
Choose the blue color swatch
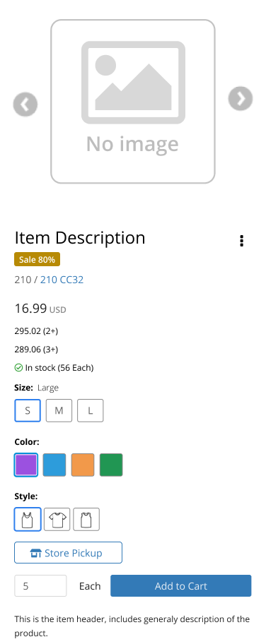pyautogui.click(x=54, y=465)
